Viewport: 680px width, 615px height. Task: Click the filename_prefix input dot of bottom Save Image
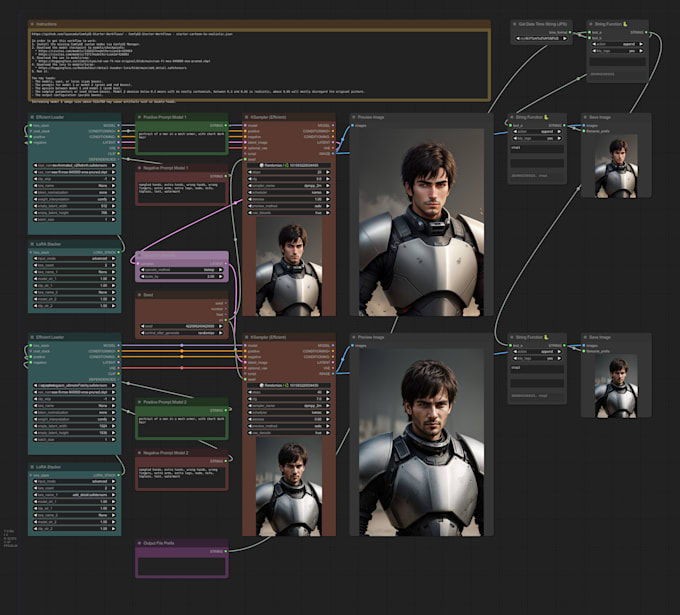tap(584, 351)
